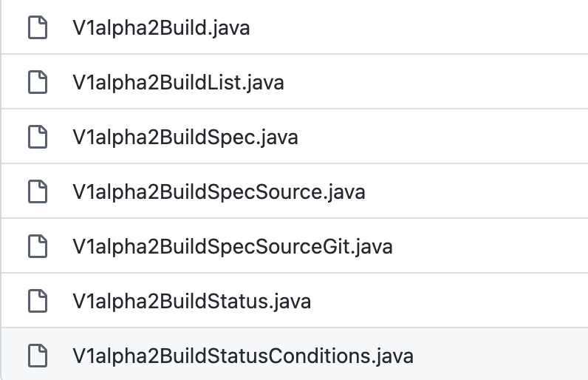This screenshot has height=380, width=588.
Task: Open the V1alpha2BuildSpecSource.java link
Action: point(219,192)
